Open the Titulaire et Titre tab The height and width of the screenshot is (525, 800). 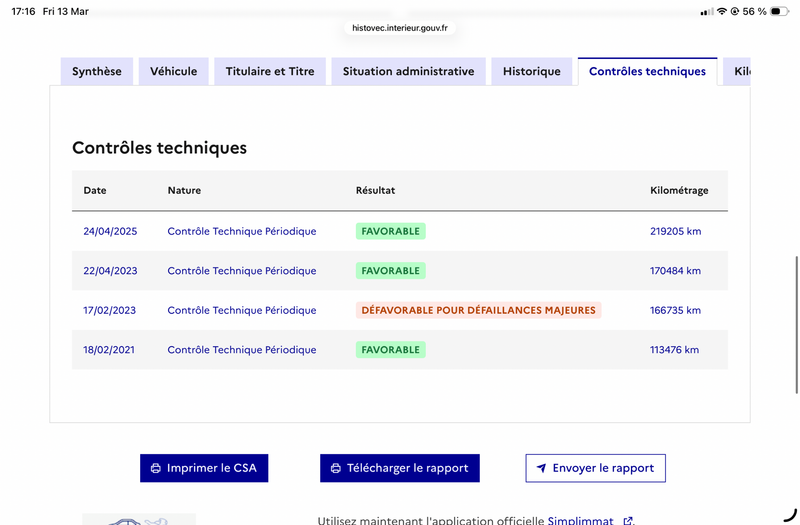270,72
